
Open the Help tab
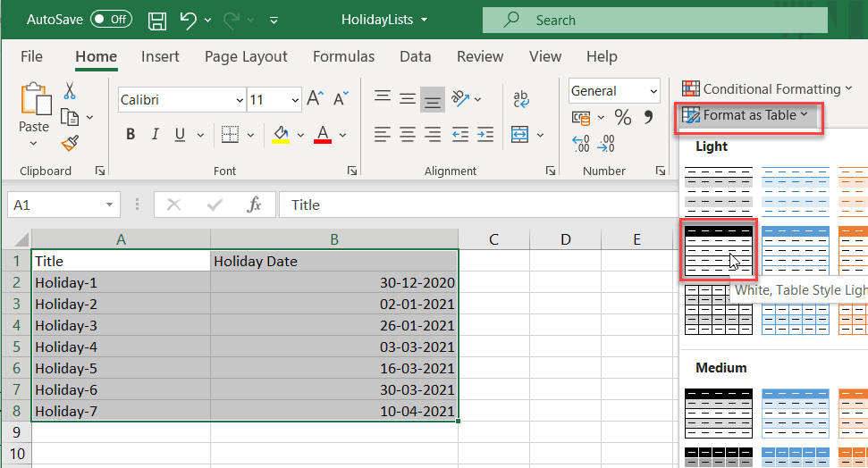coord(602,56)
